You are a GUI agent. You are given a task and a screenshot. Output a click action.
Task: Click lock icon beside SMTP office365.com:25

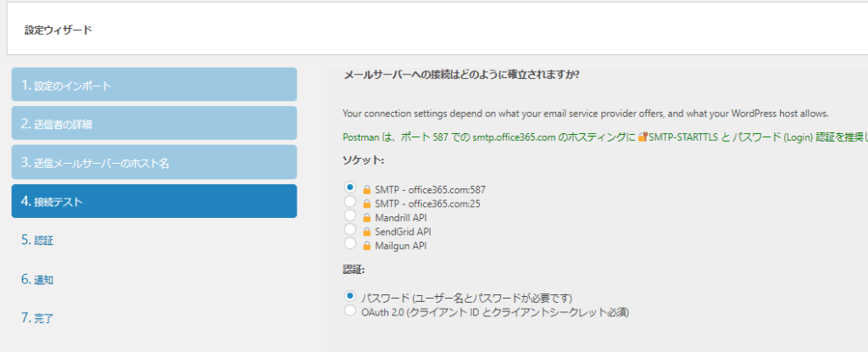coord(367,204)
